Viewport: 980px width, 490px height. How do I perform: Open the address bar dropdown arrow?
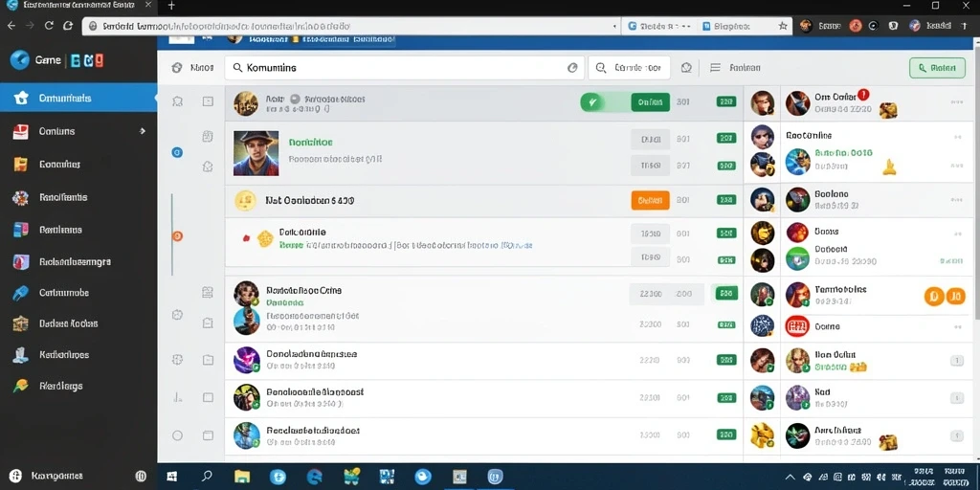coord(615,26)
